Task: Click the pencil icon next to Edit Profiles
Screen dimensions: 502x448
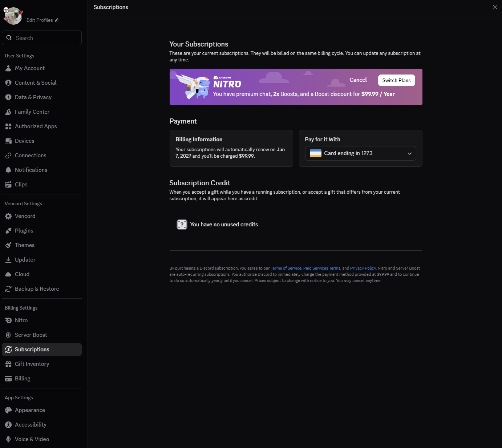Action: click(x=57, y=20)
